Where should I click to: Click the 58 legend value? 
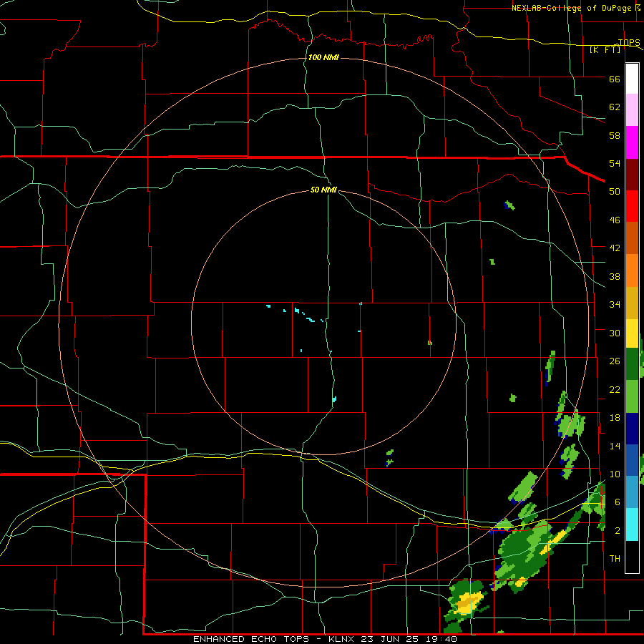click(x=615, y=135)
